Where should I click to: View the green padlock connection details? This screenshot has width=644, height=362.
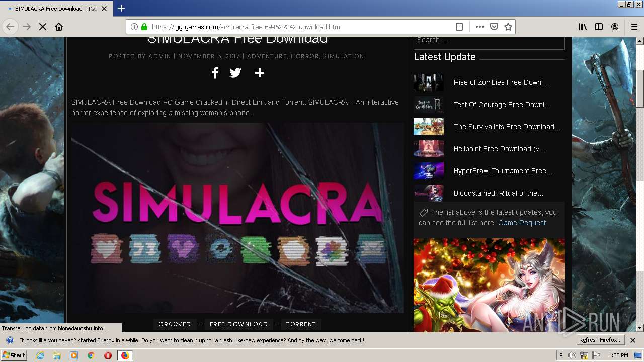[144, 27]
